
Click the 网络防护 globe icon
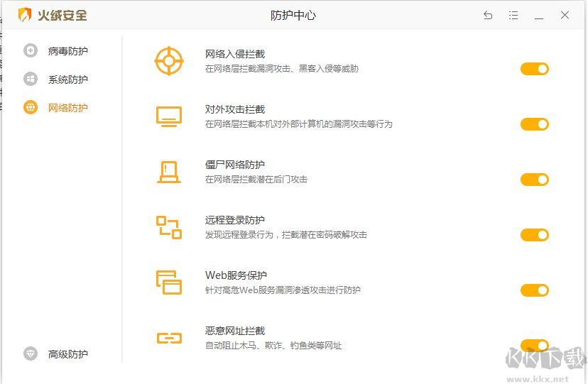click(31, 107)
